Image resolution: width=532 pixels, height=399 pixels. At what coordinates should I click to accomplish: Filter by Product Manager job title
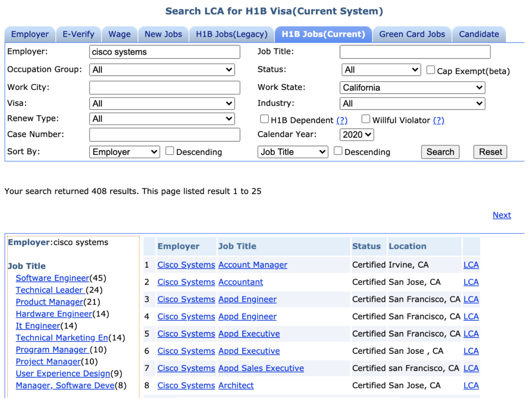coord(49,302)
